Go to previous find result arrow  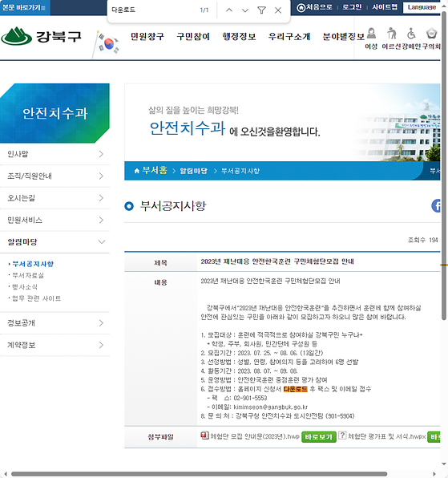click(x=229, y=10)
